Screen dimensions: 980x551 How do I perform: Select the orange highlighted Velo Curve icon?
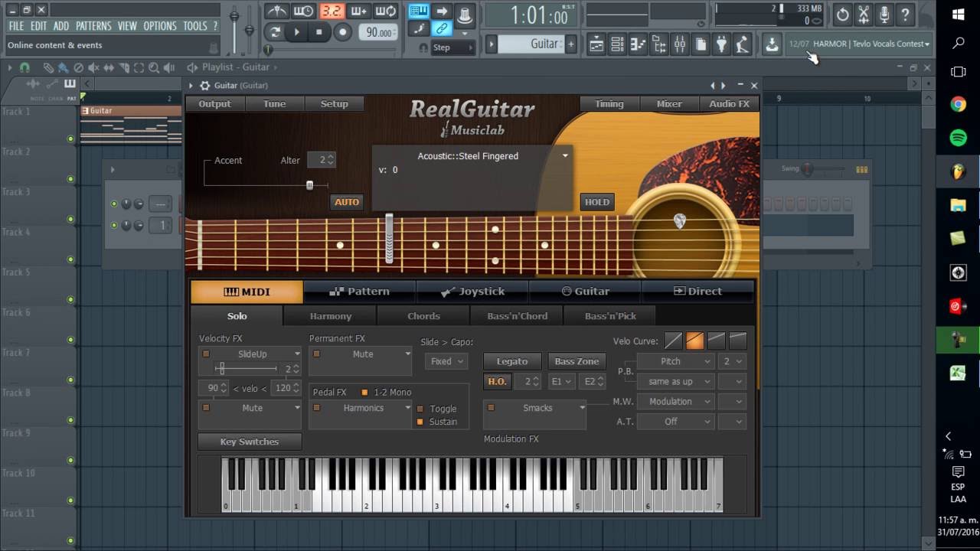click(694, 341)
